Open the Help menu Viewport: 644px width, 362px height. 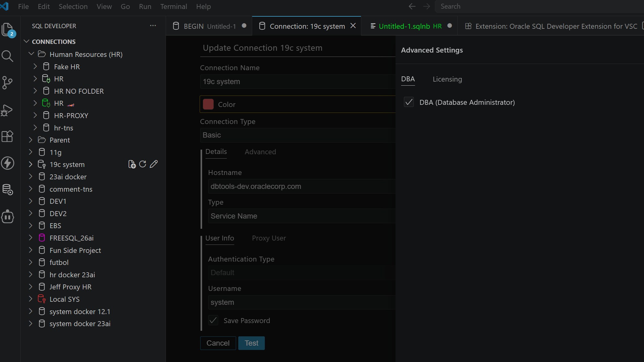click(x=203, y=6)
